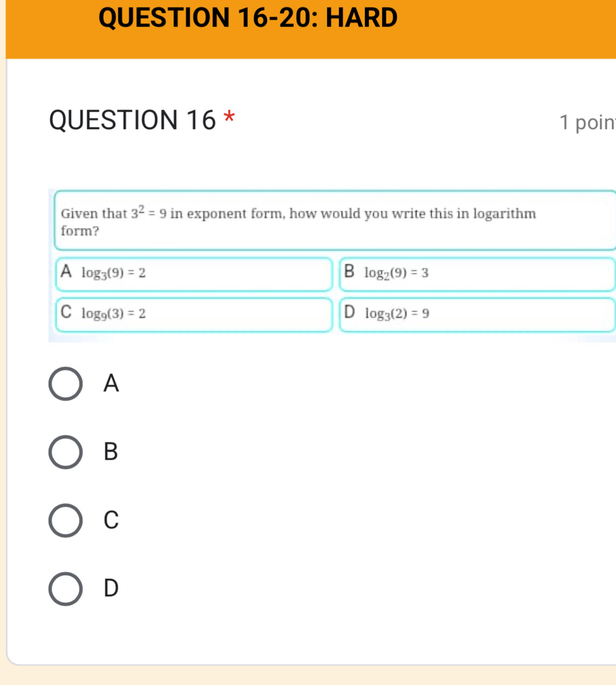Mark the radio button for answer D
The width and height of the screenshot is (616, 685).
(65, 588)
